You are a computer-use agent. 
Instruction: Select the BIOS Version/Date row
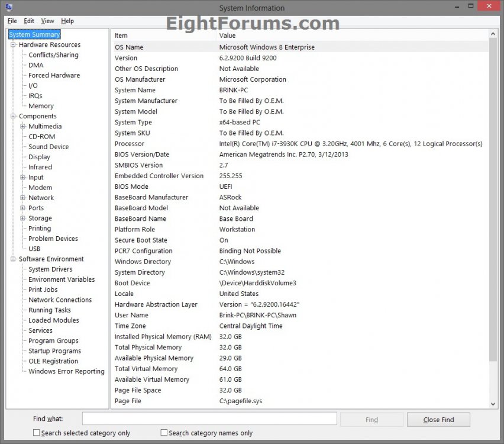point(301,155)
